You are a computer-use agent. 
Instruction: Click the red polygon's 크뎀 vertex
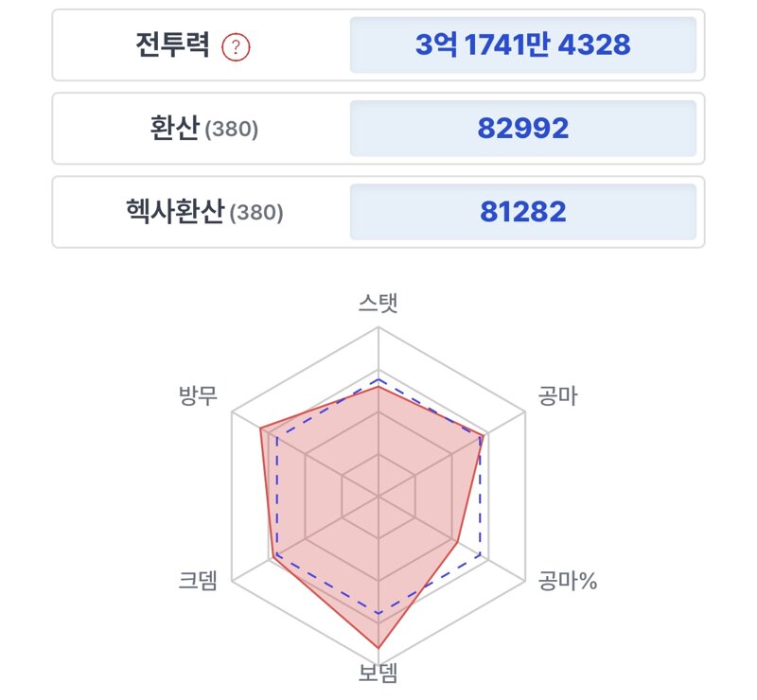273,557
